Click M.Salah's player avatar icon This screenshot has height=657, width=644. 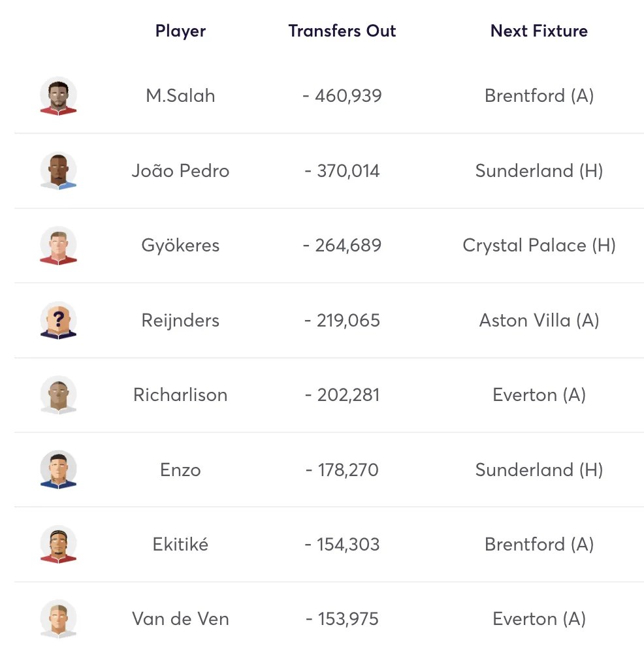(x=58, y=96)
